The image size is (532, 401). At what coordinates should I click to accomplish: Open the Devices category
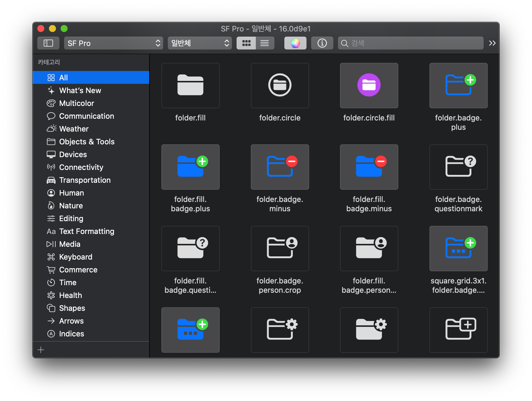91,154
